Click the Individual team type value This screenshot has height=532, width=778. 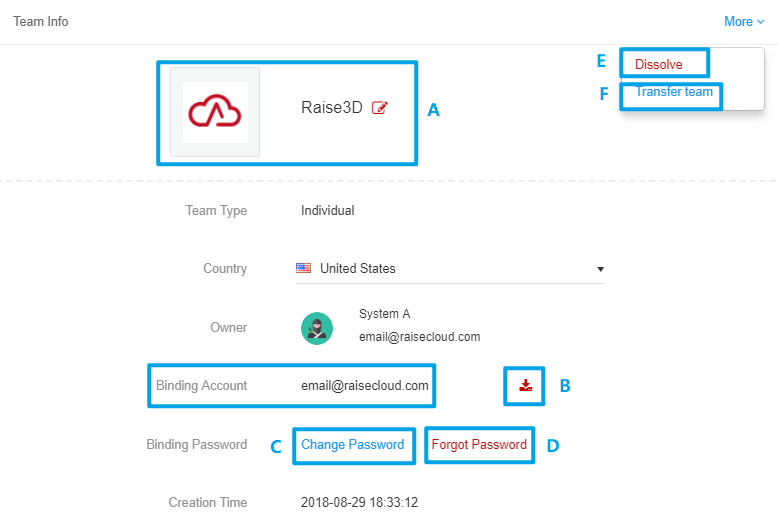pos(327,211)
